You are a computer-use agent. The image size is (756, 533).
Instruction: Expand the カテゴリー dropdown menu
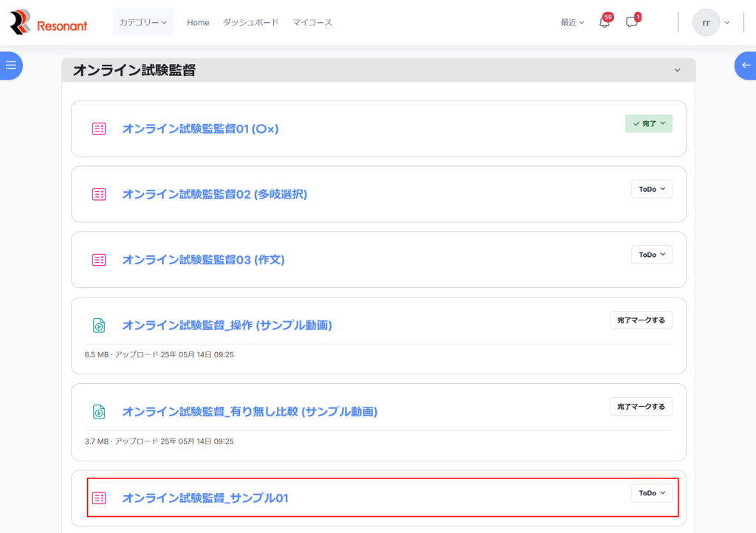(x=143, y=23)
